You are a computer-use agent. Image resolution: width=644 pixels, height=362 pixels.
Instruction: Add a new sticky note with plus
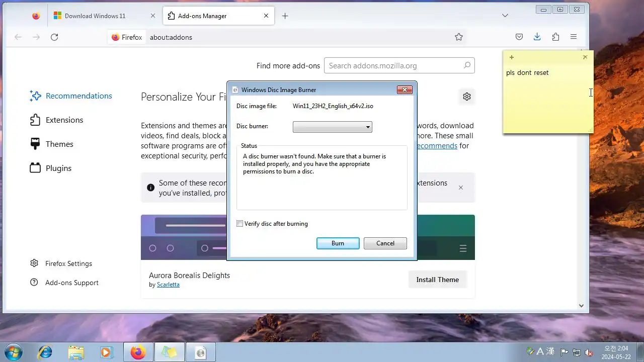512,57
